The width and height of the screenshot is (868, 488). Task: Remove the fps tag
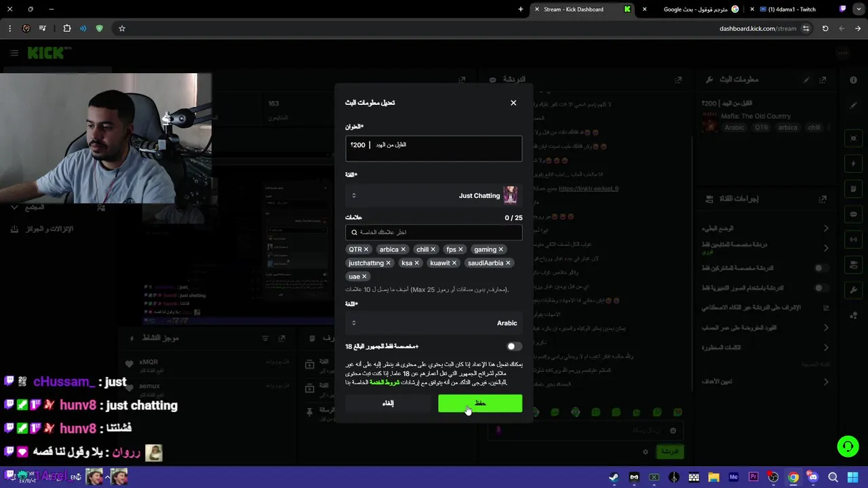point(460,249)
